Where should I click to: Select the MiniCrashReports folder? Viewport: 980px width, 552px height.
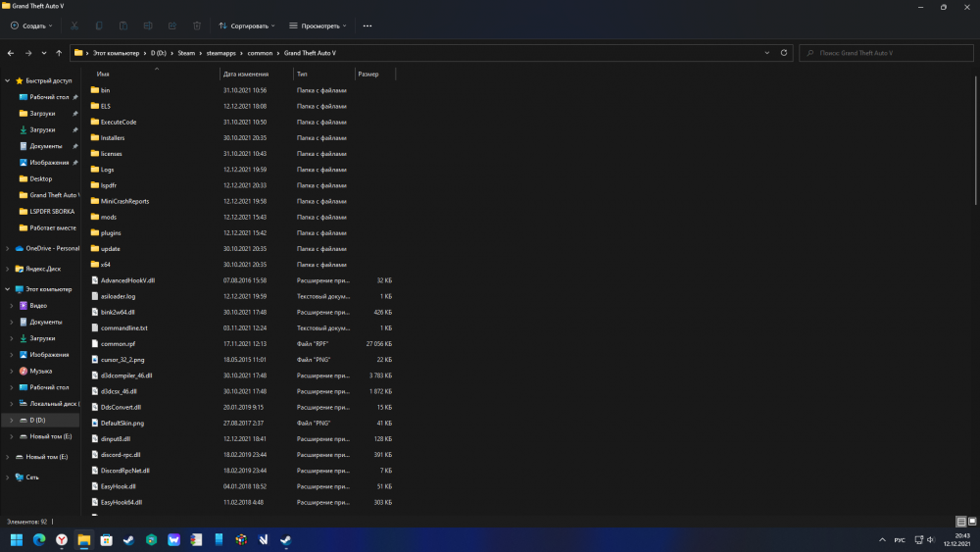tap(120, 201)
